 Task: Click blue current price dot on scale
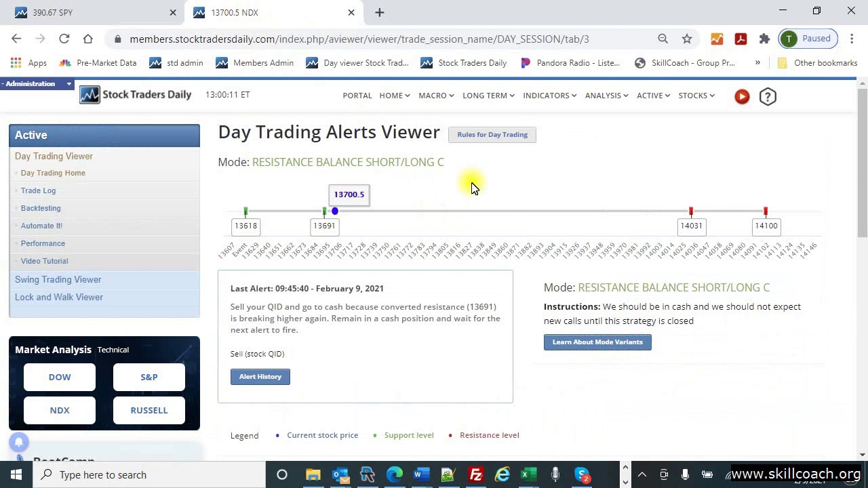click(335, 211)
